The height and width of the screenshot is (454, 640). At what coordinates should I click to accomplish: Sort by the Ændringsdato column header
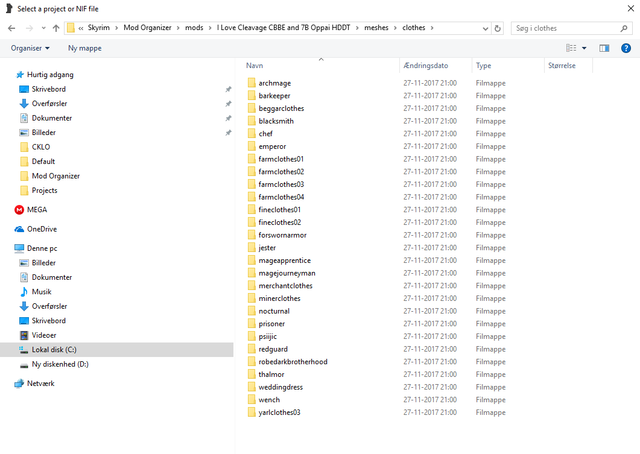pos(426,65)
